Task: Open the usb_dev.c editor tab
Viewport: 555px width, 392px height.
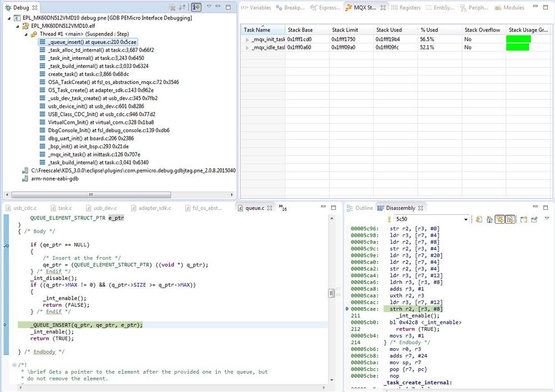Action: pos(102,208)
